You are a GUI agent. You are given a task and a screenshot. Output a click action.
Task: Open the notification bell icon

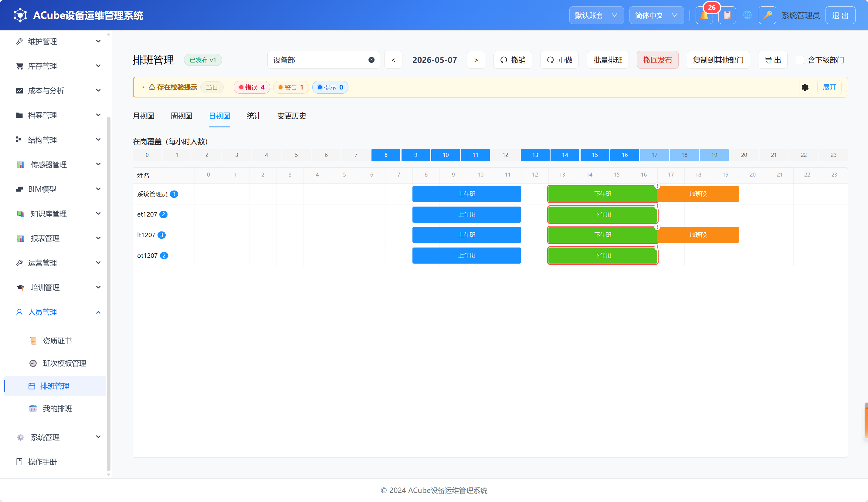[704, 15]
